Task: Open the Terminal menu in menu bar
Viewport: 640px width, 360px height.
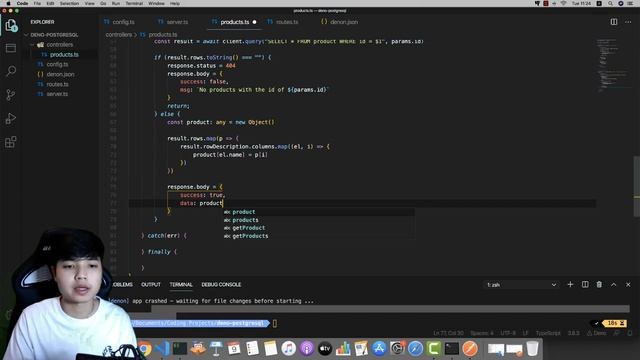Action: [134, 3]
